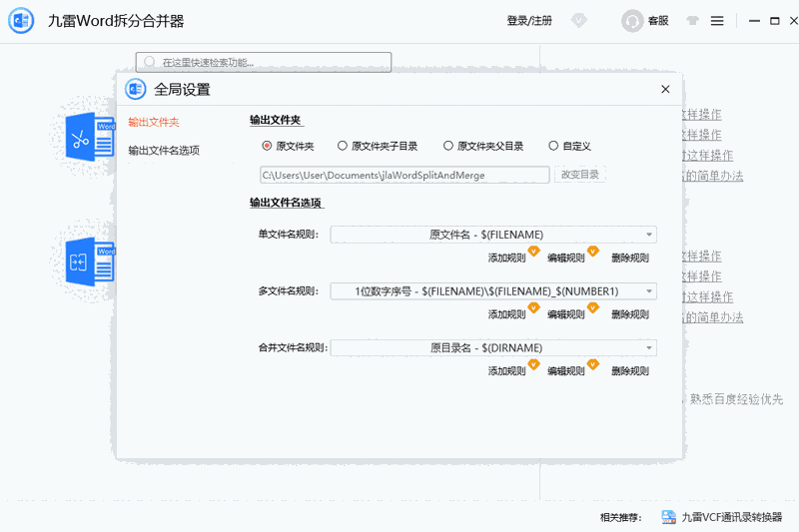The width and height of the screenshot is (799, 532).
Task: Close the 全局设置 dialog
Action: pos(665,89)
